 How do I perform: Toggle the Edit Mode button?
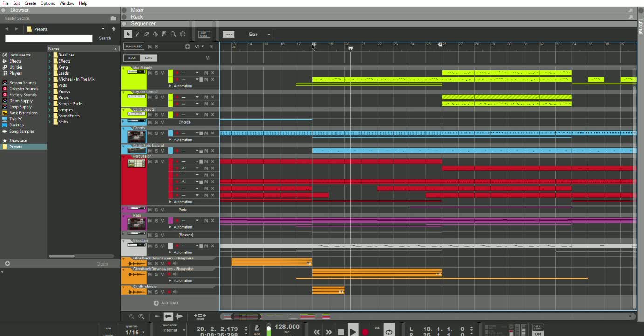point(204,34)
